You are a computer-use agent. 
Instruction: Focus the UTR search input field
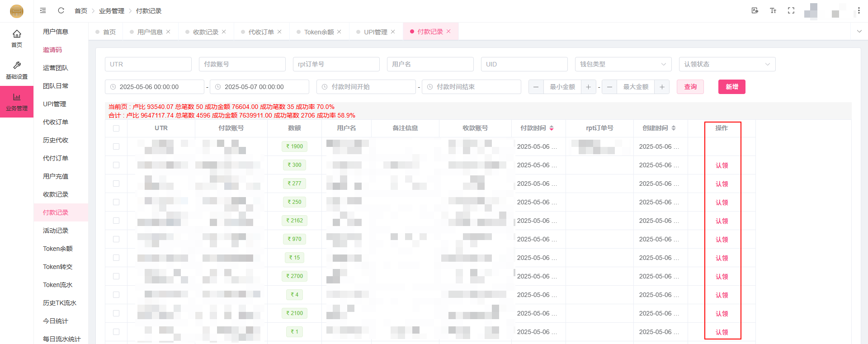point(148,64)
